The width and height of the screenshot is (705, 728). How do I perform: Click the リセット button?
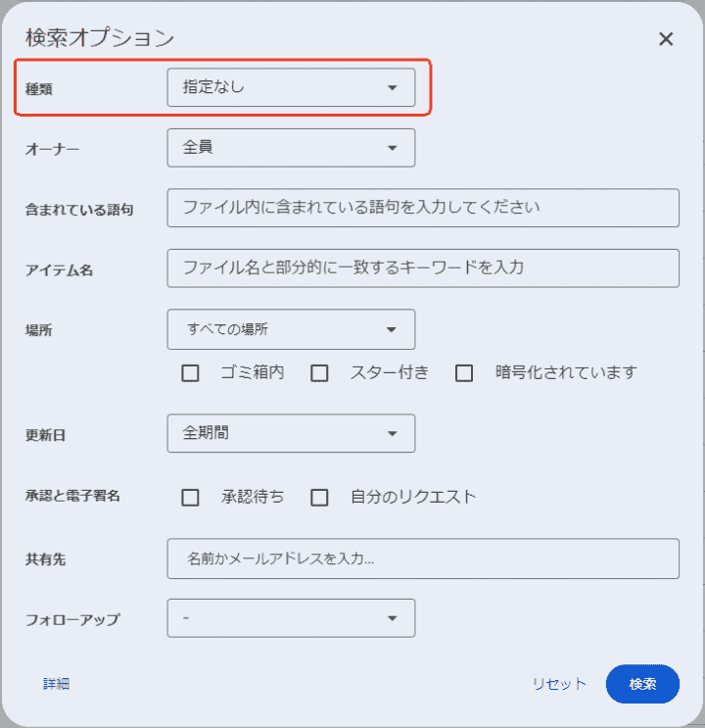pos(559,684)
